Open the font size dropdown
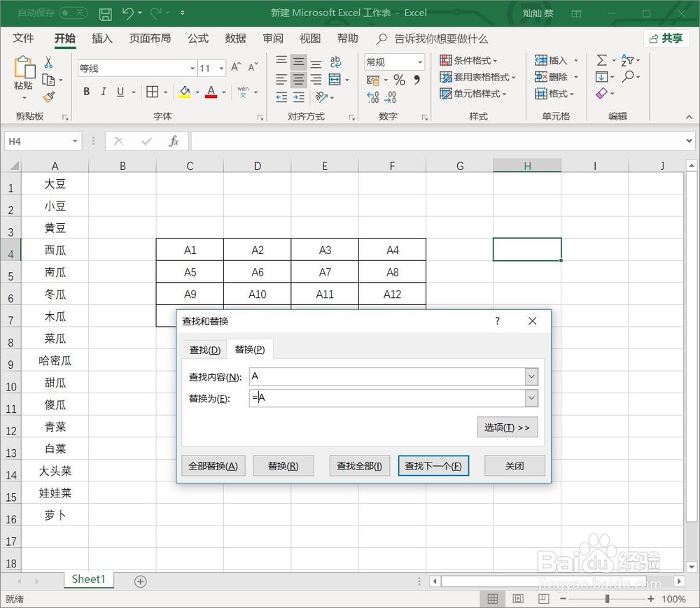This screenshot has height=608, width=700. tap(221, 69)
